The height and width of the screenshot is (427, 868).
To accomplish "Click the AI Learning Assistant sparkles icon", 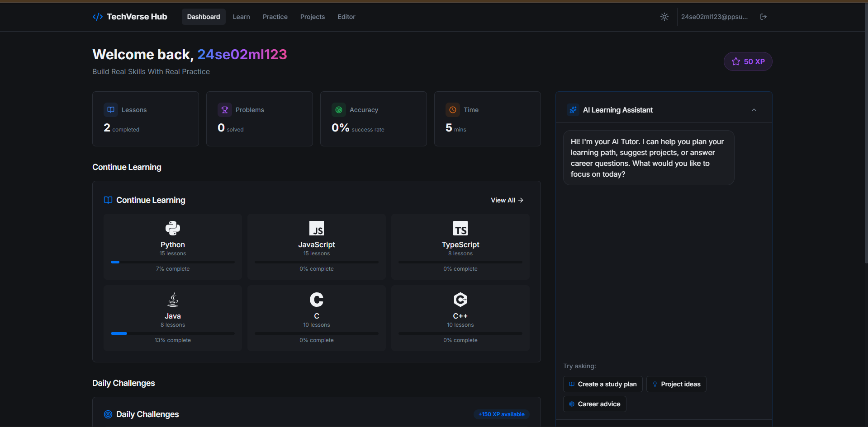I will pyautogui.click(x=573, y=109).
